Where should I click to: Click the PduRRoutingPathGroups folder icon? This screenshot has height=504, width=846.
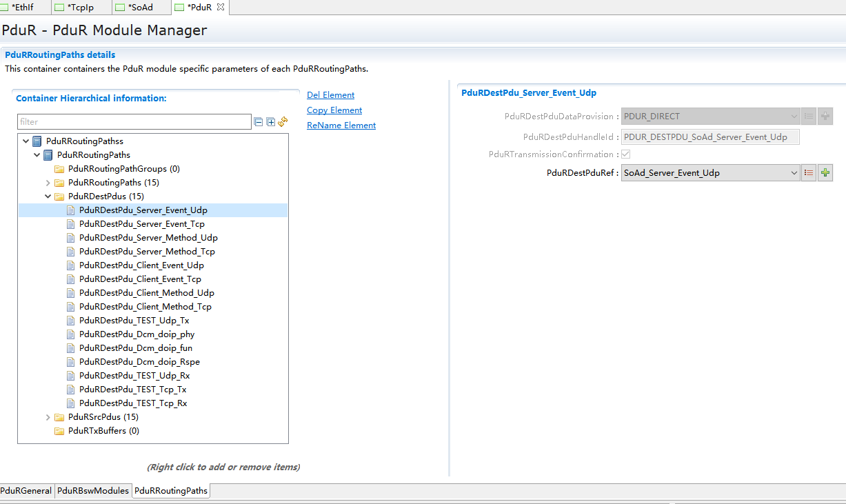59,169
